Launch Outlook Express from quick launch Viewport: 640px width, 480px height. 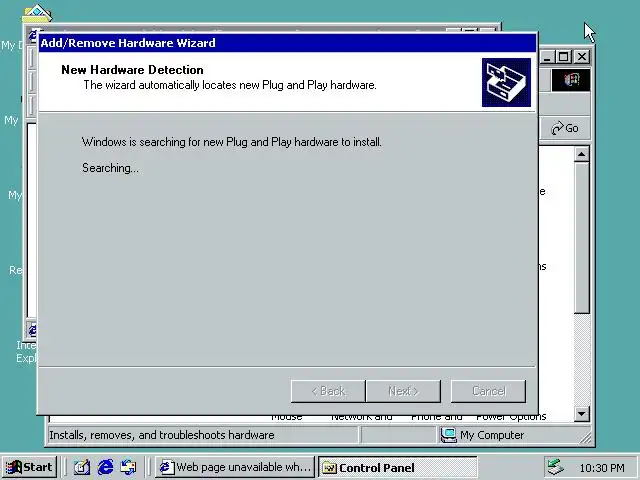[129, 467]
